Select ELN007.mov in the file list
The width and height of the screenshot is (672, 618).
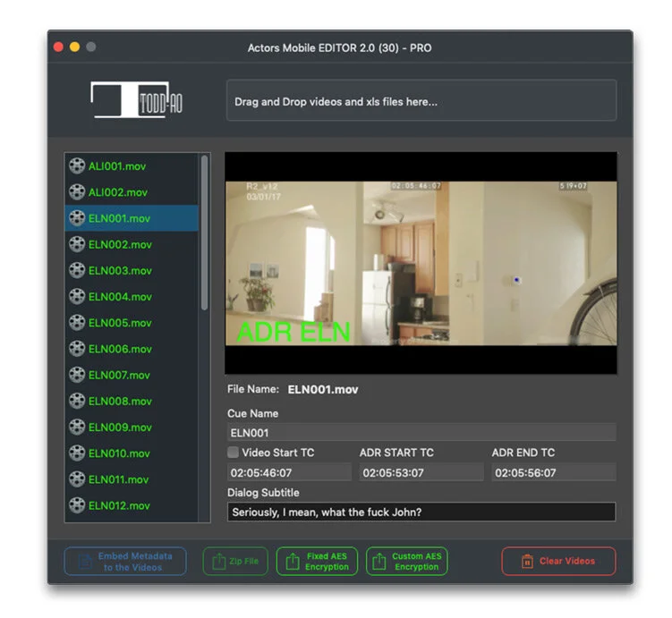coord(132,375)
